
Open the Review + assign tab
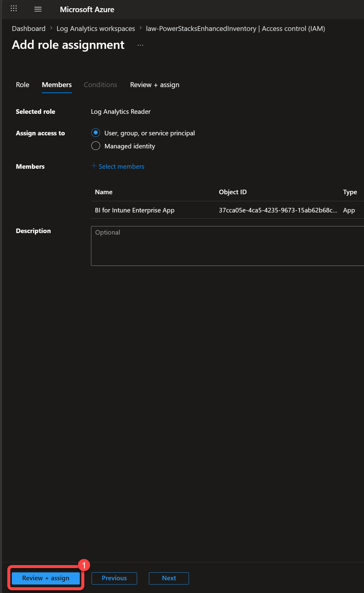(155, 85)
